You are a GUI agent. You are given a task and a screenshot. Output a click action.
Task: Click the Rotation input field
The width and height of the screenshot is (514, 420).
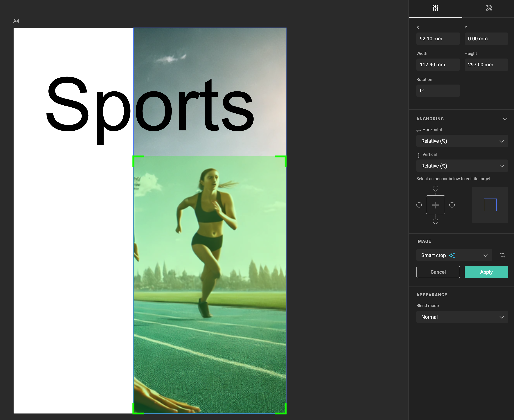point(438,91)
